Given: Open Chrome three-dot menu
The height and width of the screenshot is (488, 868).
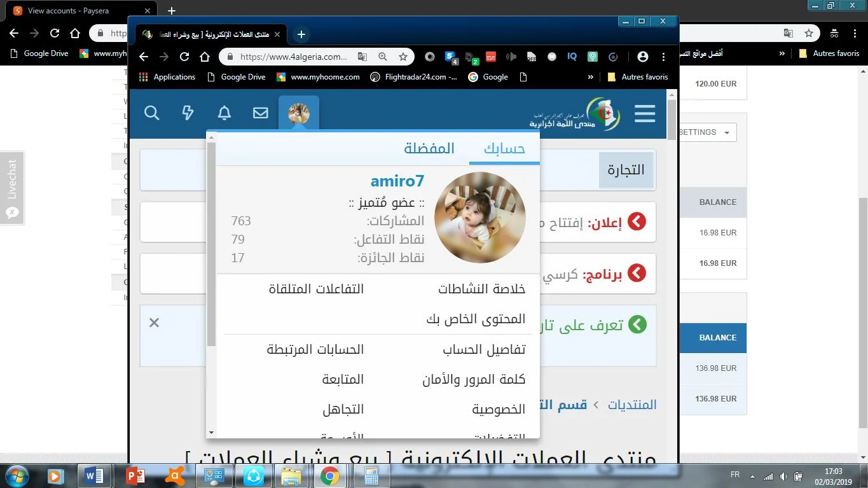Looking at the screenshot, I should (664, 57).
